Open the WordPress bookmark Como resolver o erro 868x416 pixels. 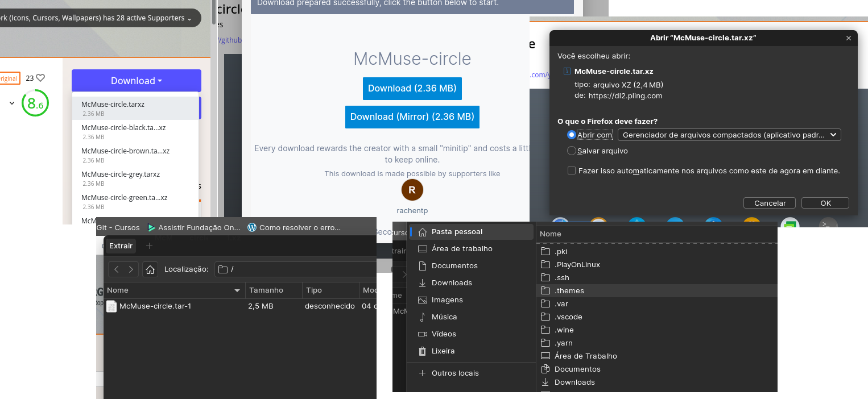coord(294,227)
